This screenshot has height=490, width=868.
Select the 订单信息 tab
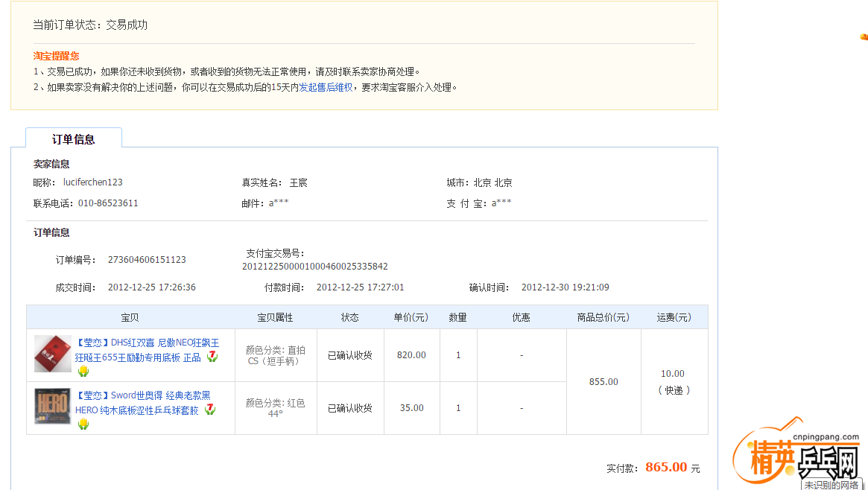click(x=74, y=139)
